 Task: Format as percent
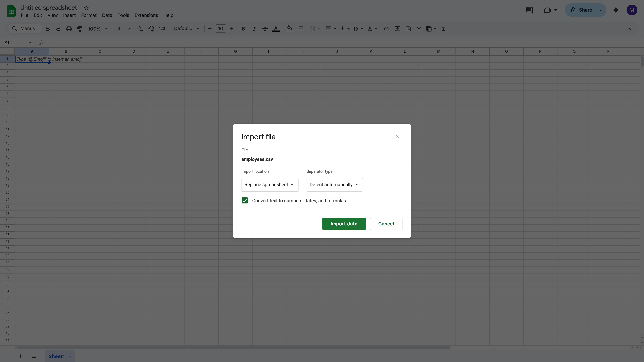(x=129, y=28)
